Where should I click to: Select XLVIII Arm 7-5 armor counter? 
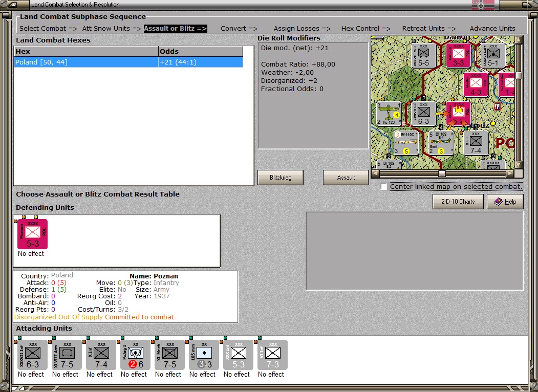coord(67,355)
